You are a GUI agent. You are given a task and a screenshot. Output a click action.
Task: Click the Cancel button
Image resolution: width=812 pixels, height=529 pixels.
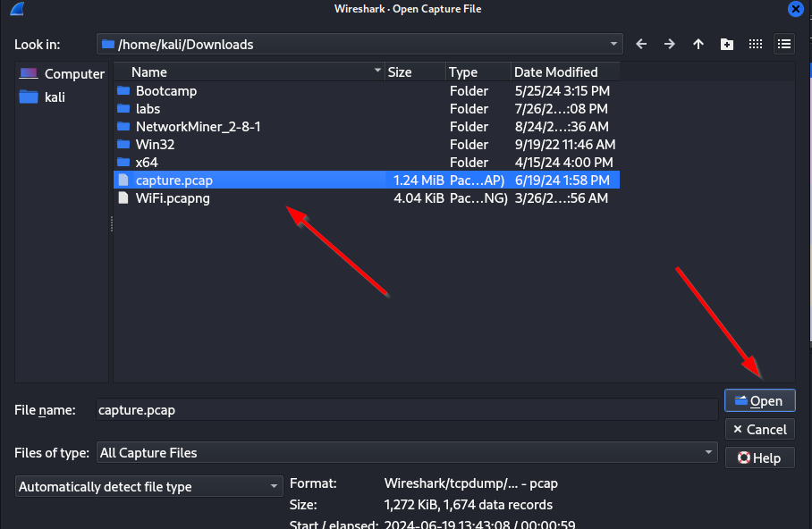click(760, 430)
